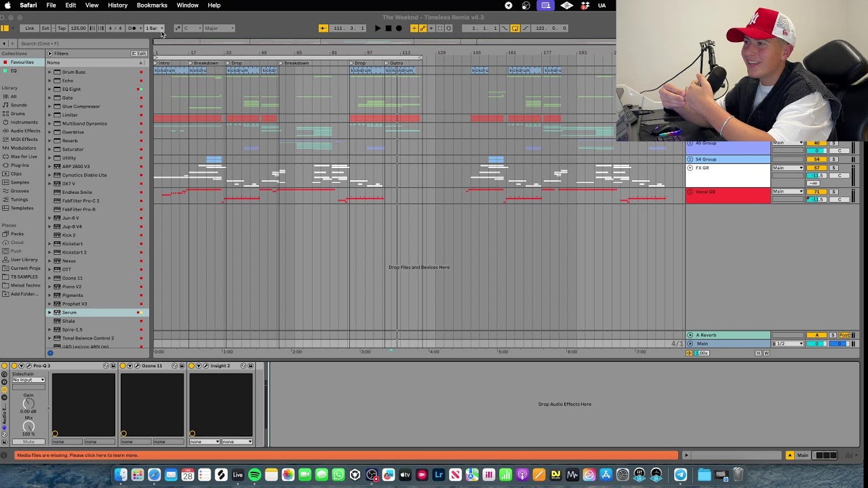Adjust the Mix knob on Pro-Q 3

tap(28, 427)
